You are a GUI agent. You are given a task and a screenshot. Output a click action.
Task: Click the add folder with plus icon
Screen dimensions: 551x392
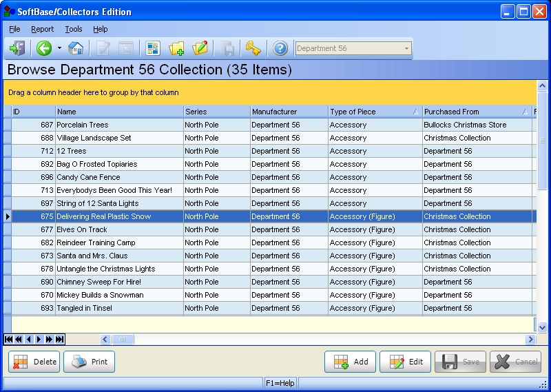coord(176,48)
